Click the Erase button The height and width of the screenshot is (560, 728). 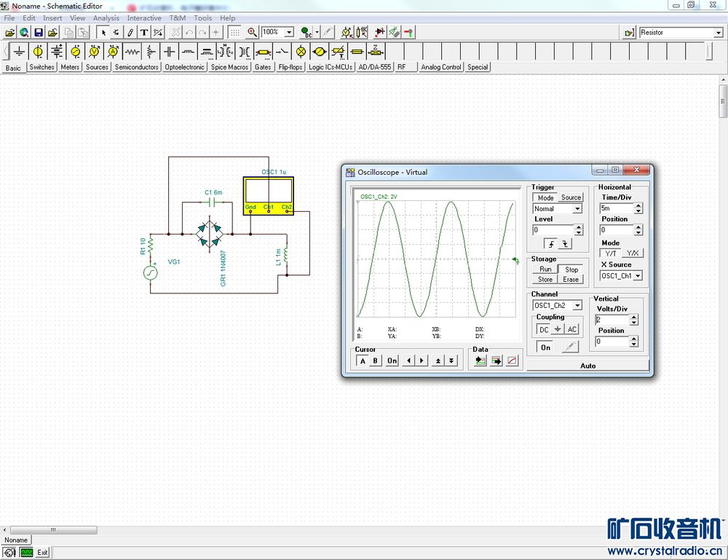coord(571,280)
